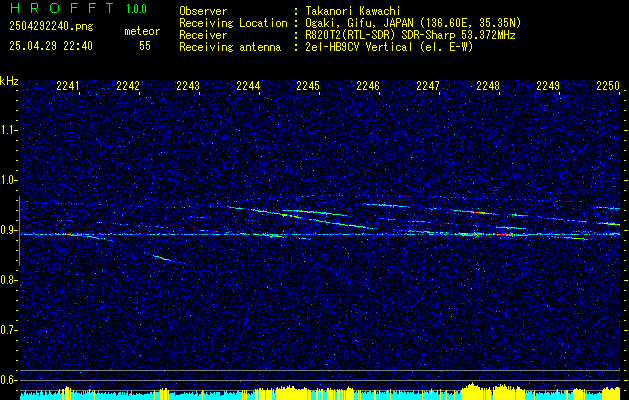
Task: Click the 0.9 frequency axis label
Action: pyautogui.click(x=8, y=230)
